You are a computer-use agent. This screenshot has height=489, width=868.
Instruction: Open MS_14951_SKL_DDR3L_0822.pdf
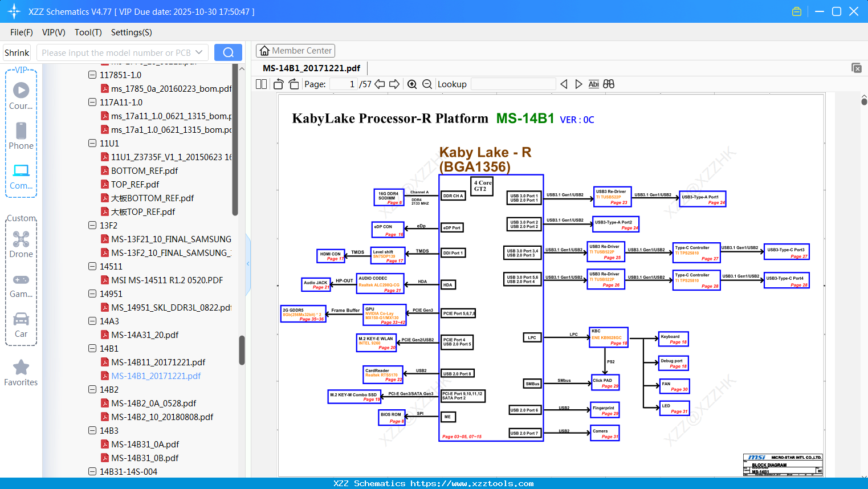pos(171,307)
